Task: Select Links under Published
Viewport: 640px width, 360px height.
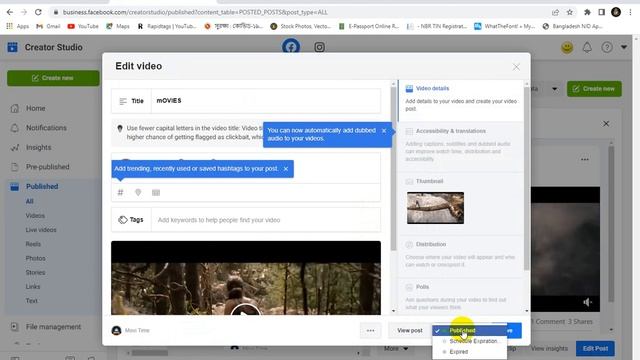Action: 33,287
